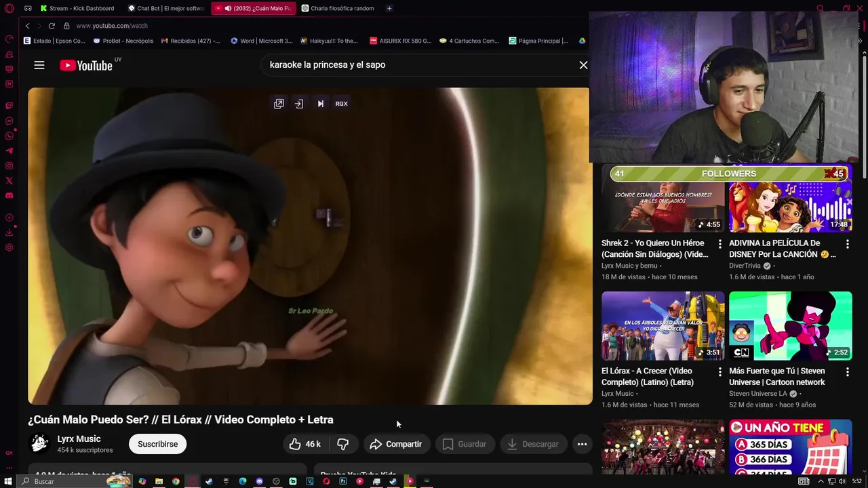
Task: Select the ¿Cuán Malo Puedo Ser YouTube tab
Action: [254, 8]
